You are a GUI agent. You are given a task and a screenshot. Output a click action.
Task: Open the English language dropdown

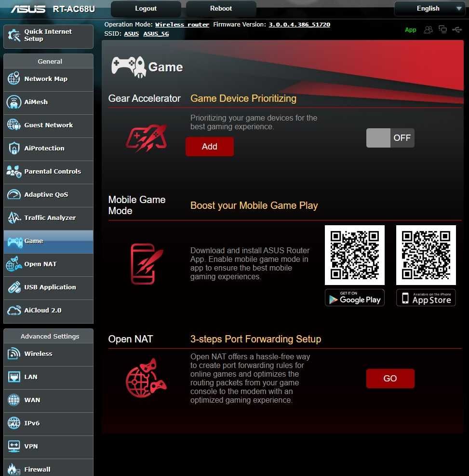click(429, 9)
